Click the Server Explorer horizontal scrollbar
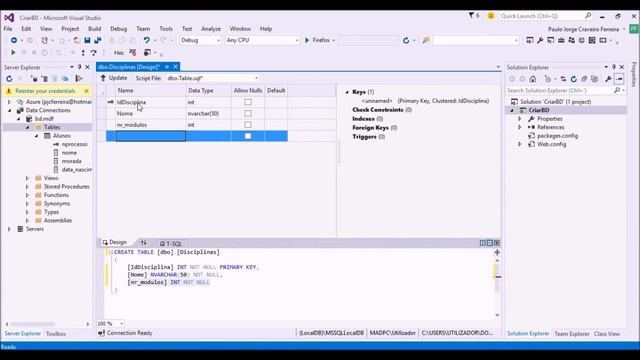 [x=47, y=324]
